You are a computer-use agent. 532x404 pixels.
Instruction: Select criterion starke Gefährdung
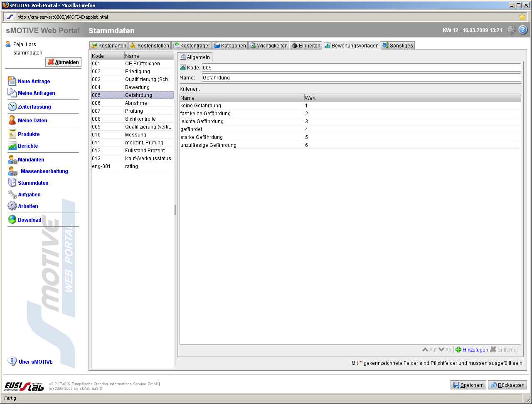click(350, 137)
